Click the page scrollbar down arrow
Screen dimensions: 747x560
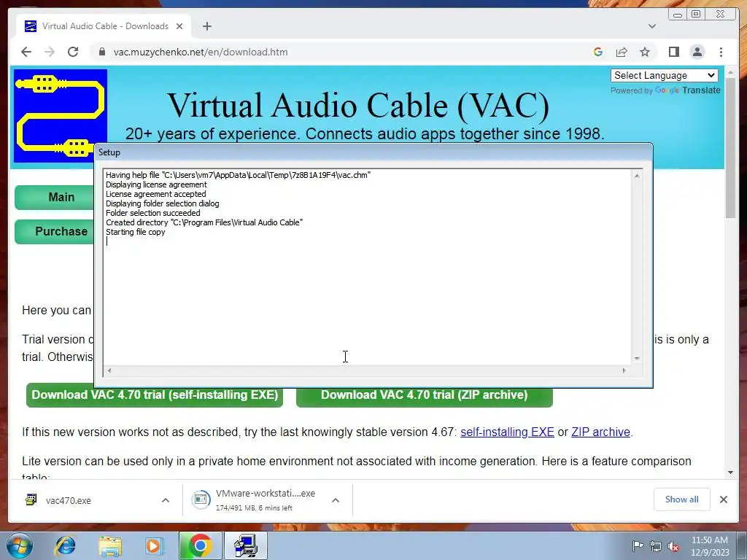click(x=731, y=472)
